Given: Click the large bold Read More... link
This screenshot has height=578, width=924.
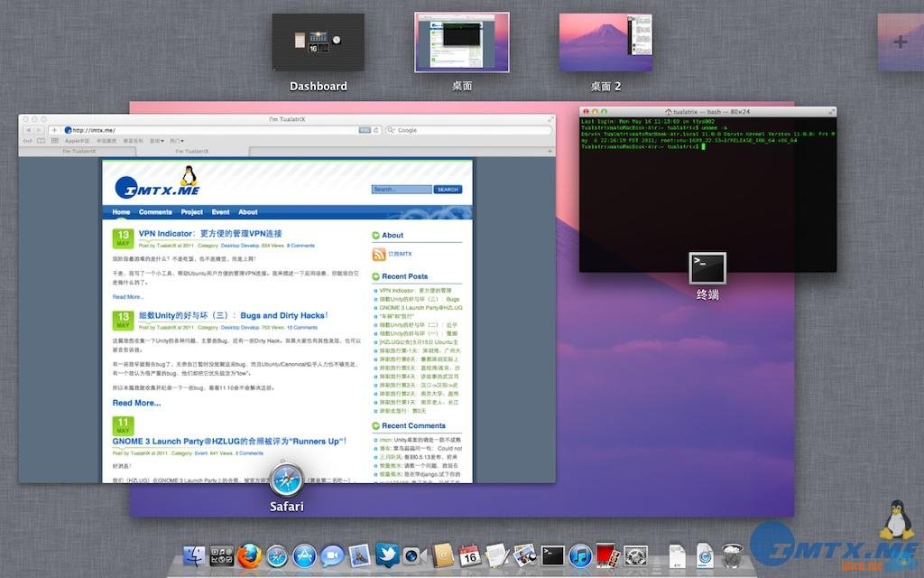Looking at the screenshot, I should tap(137, 403).
